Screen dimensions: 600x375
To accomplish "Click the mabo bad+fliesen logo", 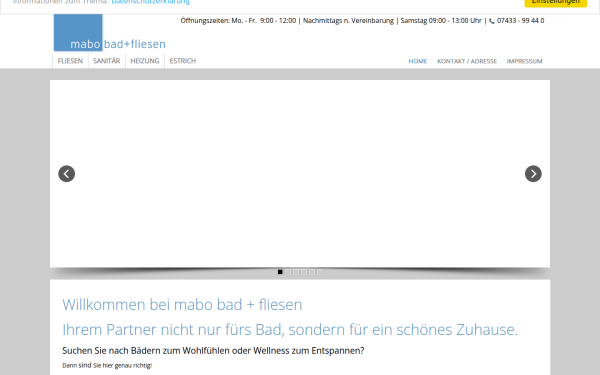I will [109, 33].
